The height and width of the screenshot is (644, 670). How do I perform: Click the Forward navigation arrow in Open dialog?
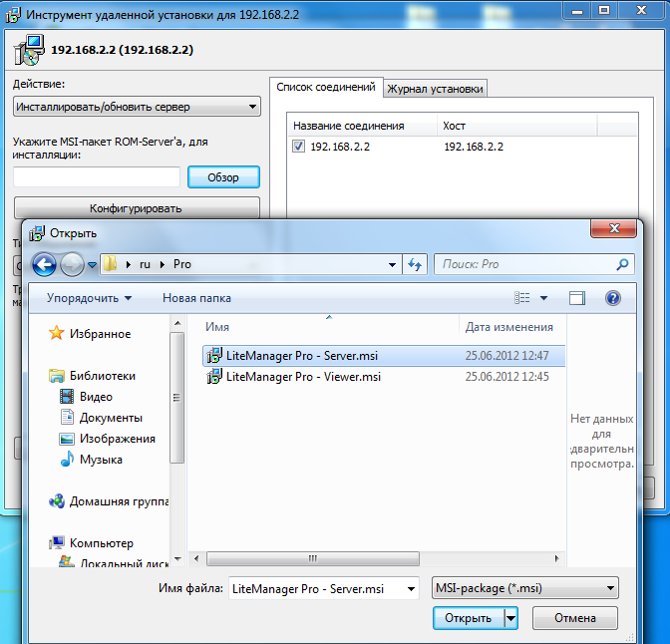point(72,264)
